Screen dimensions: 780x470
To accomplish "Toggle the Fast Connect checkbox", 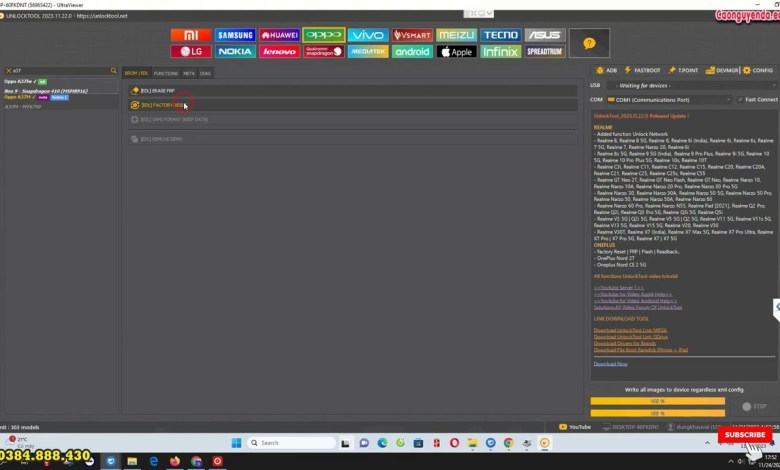I will [740, 99].
